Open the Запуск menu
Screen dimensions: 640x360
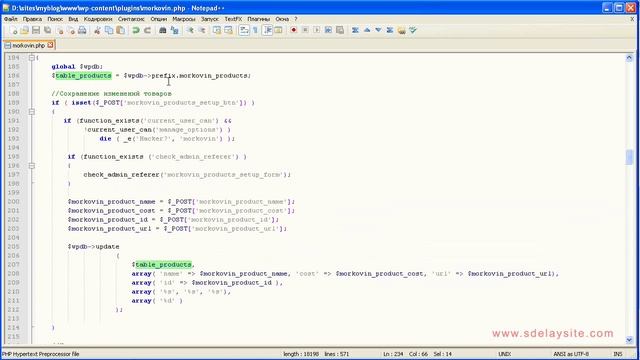click(x=210, y=19)
